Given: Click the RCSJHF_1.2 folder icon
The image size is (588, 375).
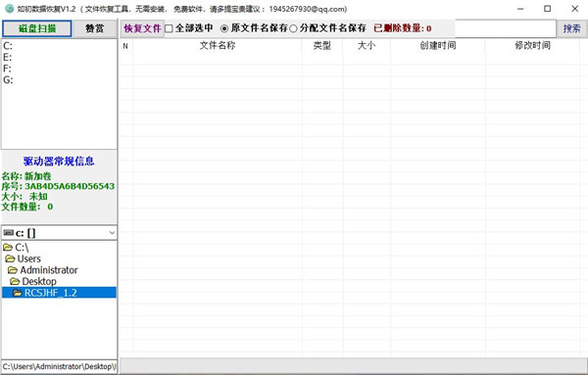Looking at the screenshot, I should tap(18, 293).
